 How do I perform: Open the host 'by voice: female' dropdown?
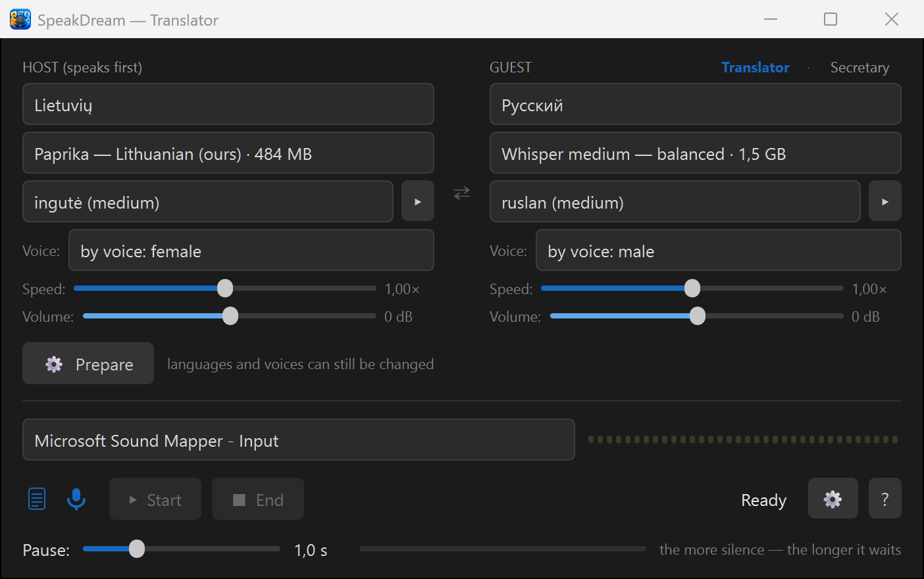point(251,250)
